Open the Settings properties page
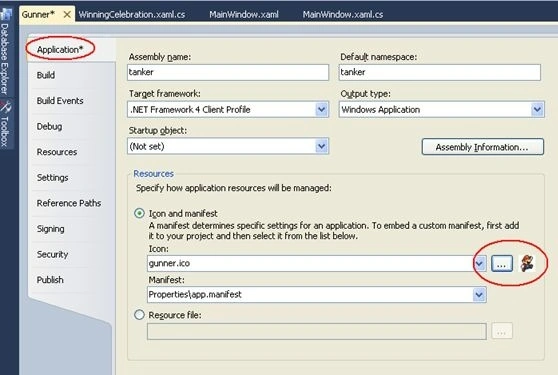Image resolution: width=558 pixels, height=375 pixels. [x=52, y=178]
